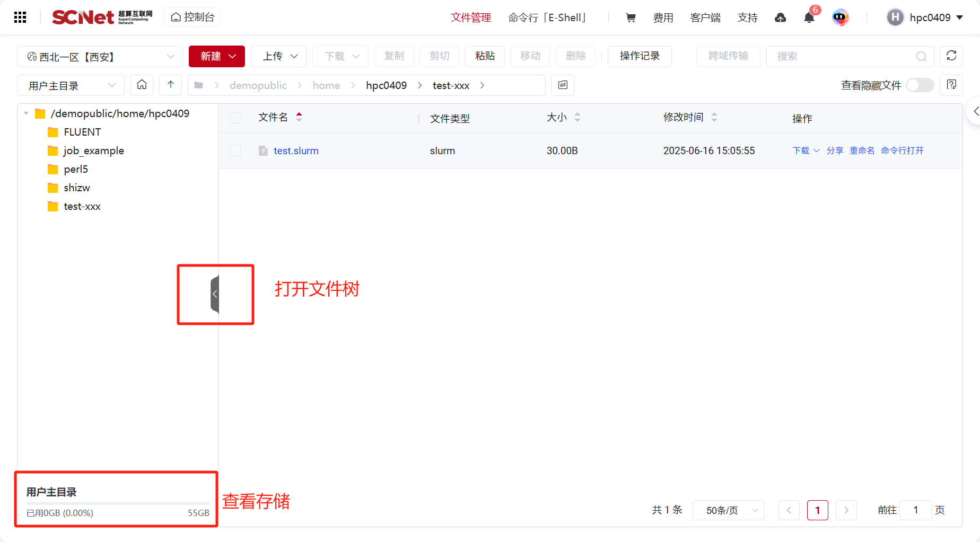Select the job_example folder in tree
980x542 pixels.
(x=93, y=150)
